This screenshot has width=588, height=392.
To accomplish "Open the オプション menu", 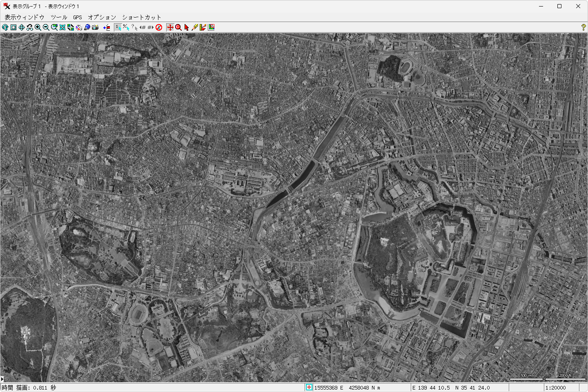I will click(102, 17).
